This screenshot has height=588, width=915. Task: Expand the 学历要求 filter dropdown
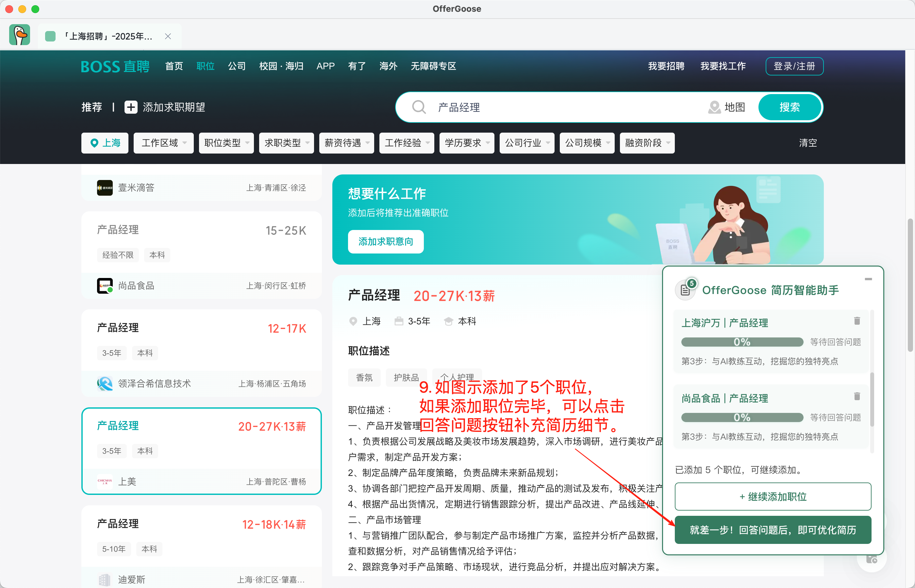(x=467, y=143)
